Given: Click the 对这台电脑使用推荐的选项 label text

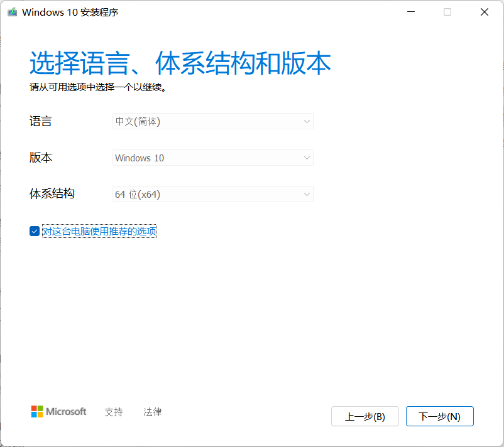Looking at the screenshot, I should (99, 231).
